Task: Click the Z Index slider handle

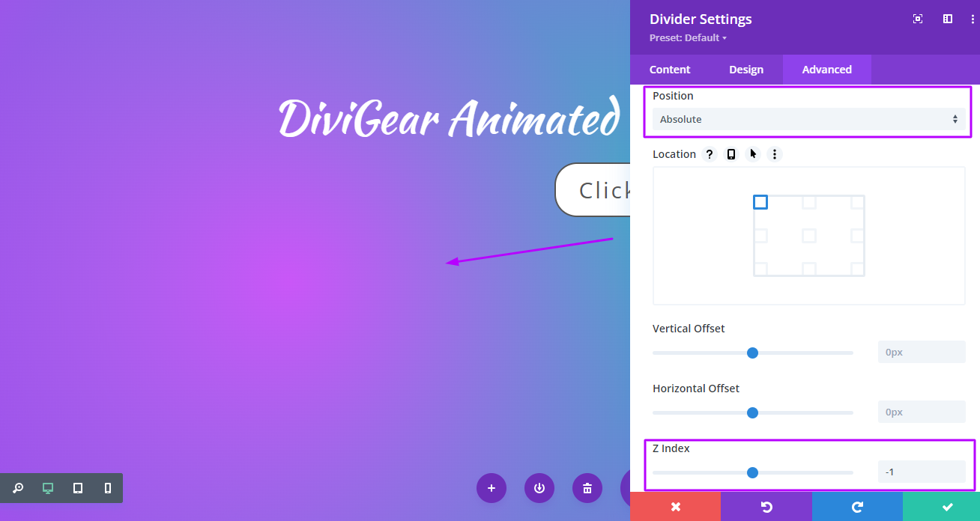Action: coord(753,472)
